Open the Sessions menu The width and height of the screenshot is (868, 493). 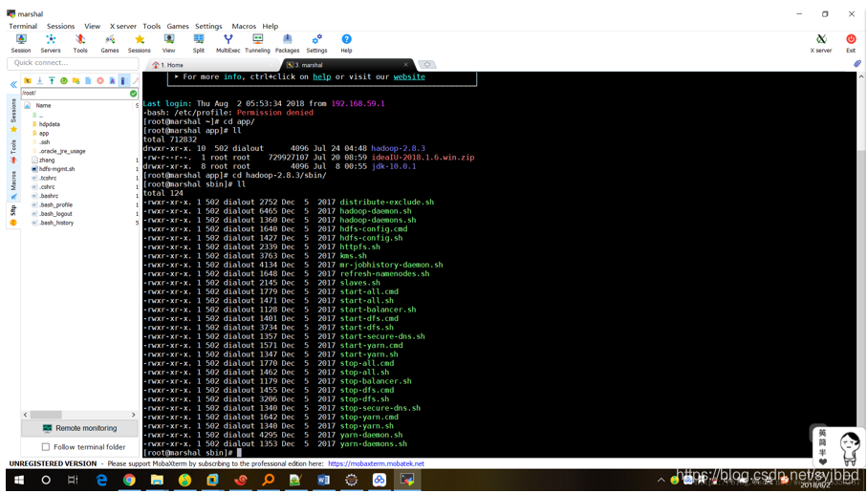click(x=61, y=26)
